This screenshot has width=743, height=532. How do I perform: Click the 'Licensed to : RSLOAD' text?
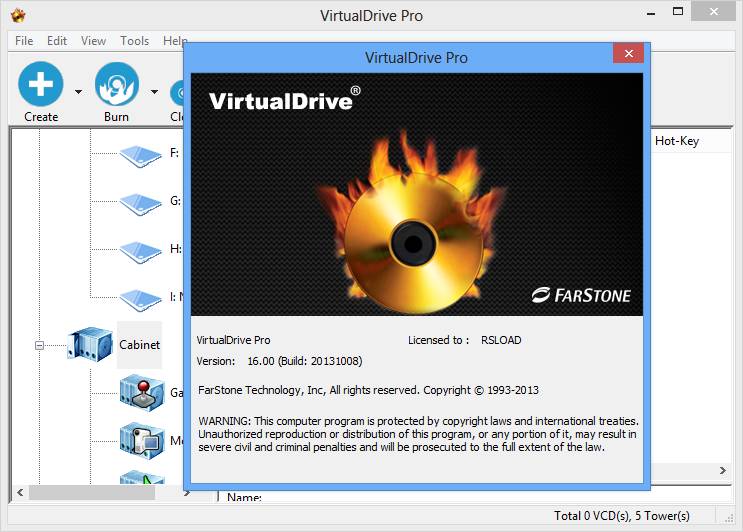[464, 340]
